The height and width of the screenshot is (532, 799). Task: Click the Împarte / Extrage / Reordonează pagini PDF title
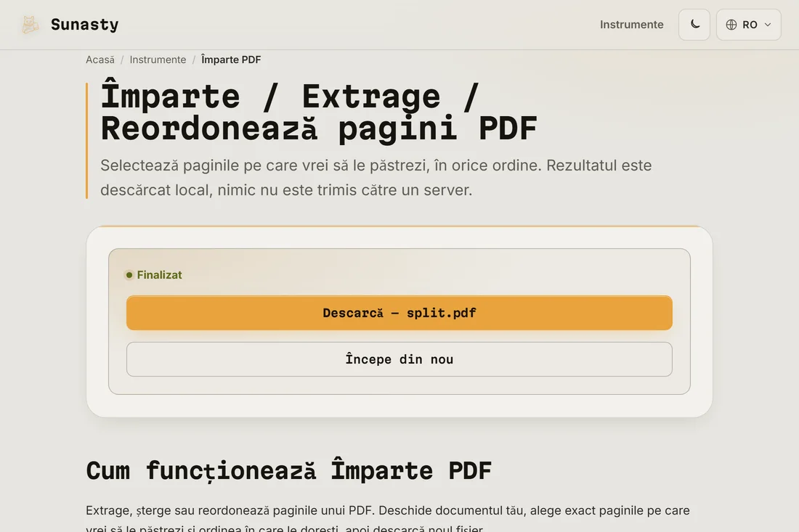(x=319, y=110)
